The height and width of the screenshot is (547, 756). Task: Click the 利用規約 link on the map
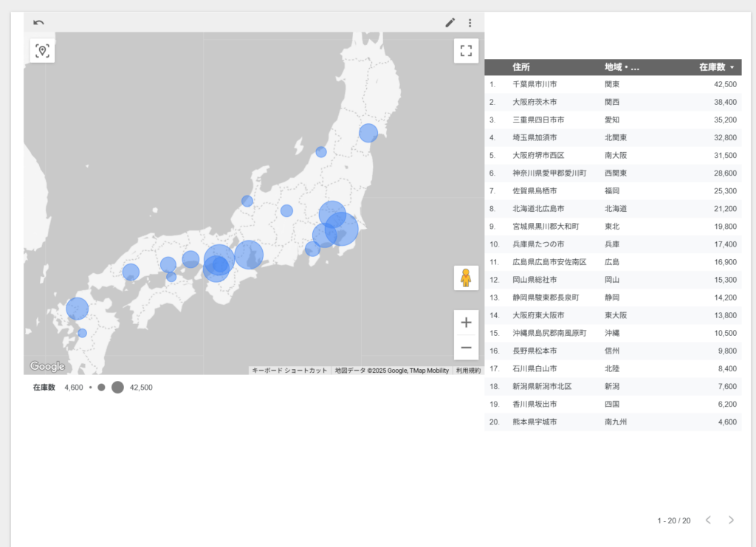[x=468, y=371]
